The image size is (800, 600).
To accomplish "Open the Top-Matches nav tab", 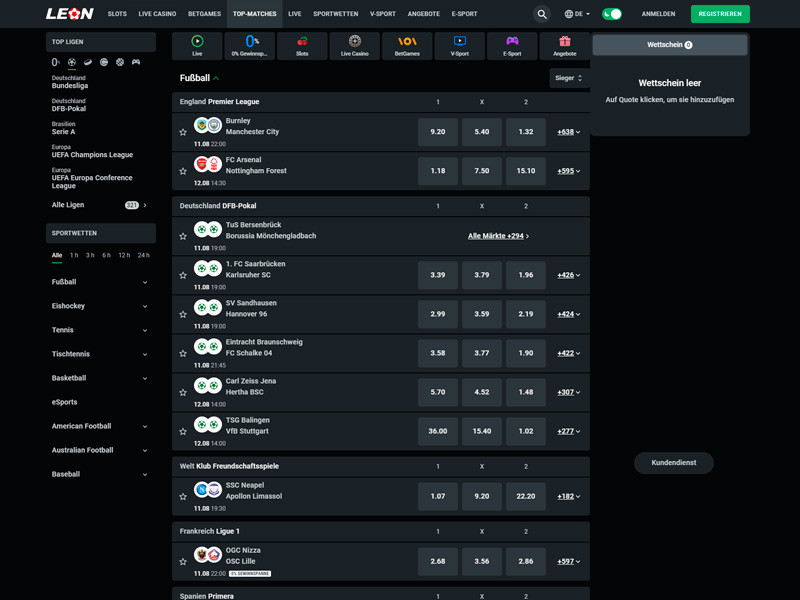I will point(255,14).
